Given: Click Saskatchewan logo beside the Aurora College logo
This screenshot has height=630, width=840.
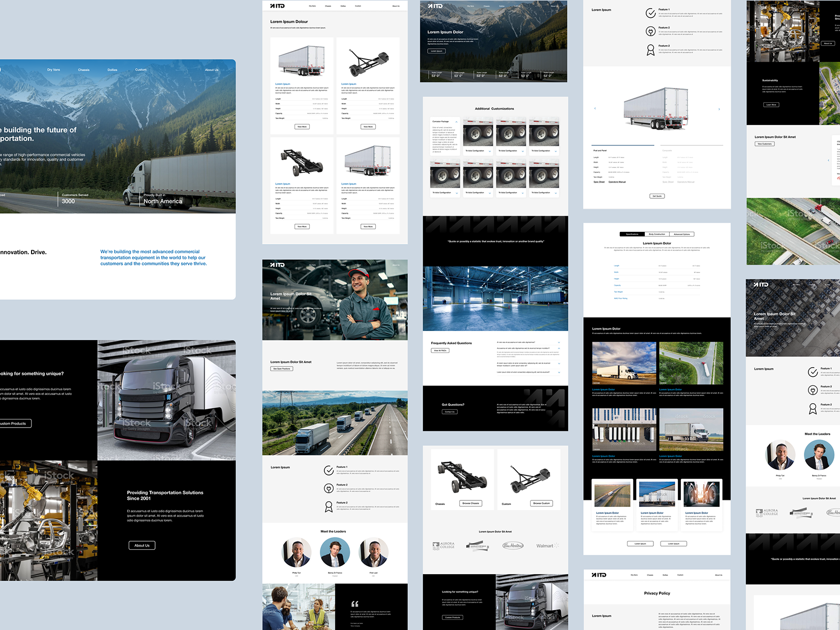Looking at the screenshot, I should 478,547.
